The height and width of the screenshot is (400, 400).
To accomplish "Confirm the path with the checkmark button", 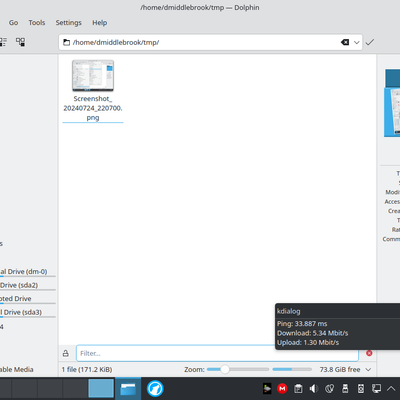I will 370,42.
